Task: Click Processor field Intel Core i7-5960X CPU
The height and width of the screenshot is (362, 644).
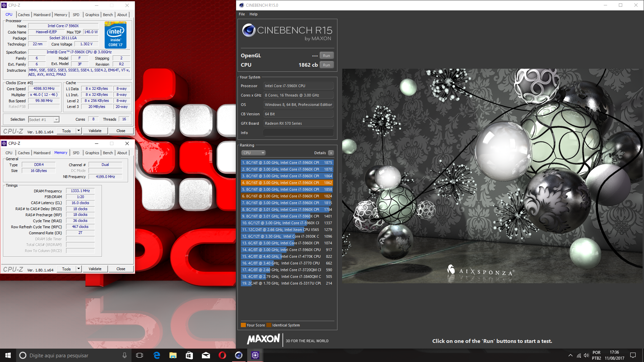Action: 298,86
